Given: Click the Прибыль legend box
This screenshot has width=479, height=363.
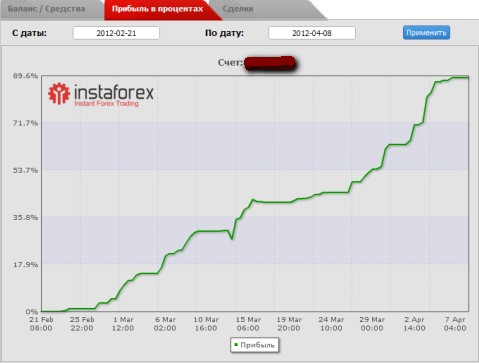Looking at the screenshot, I should 255,345.
